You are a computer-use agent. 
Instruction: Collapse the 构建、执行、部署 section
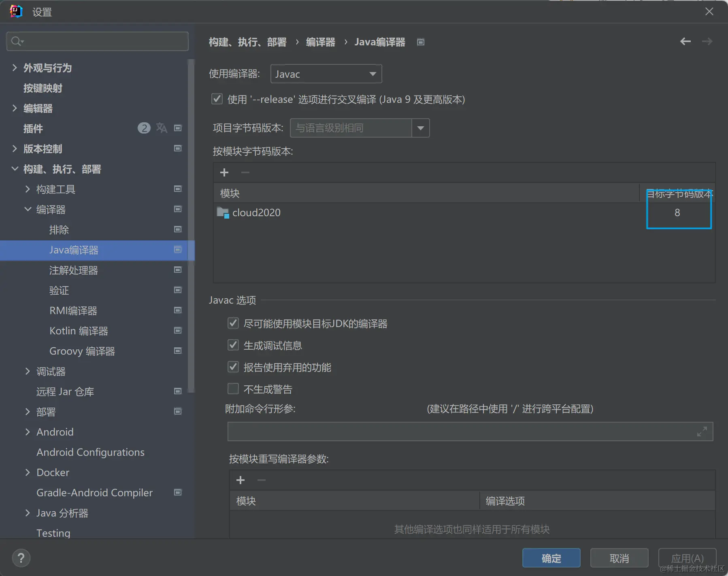(15, 169)
